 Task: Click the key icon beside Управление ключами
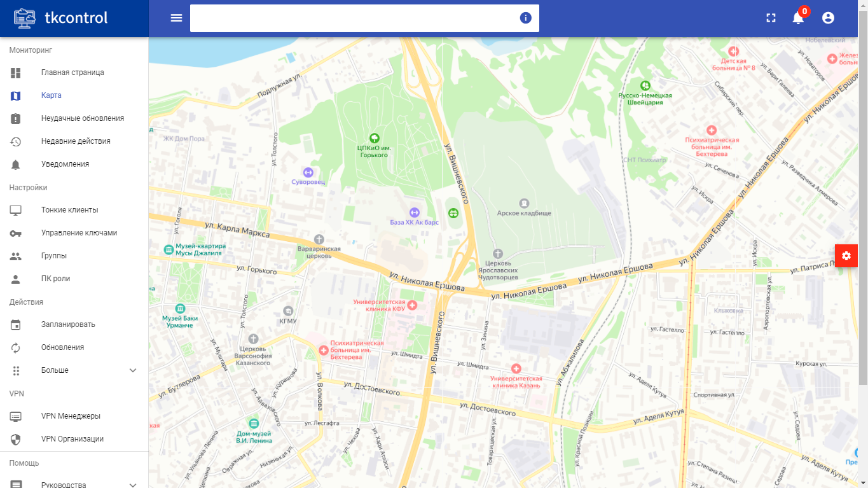[16, 233]
